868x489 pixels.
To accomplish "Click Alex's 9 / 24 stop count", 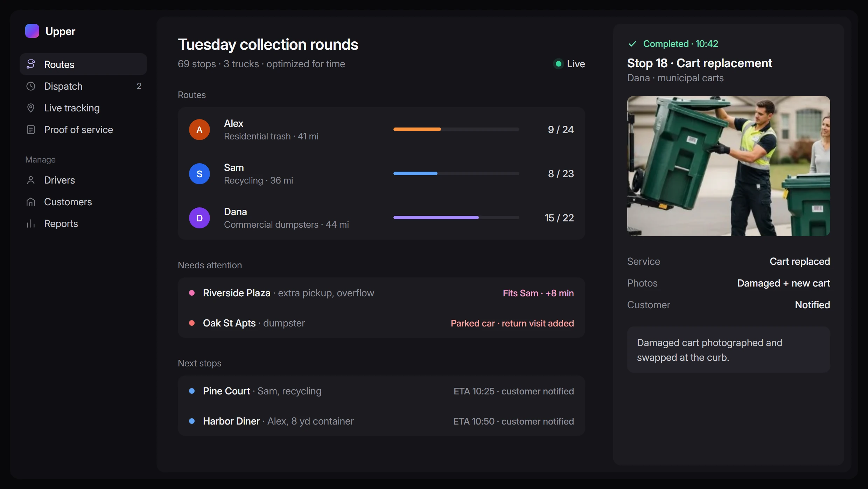I will pos(561,130).
